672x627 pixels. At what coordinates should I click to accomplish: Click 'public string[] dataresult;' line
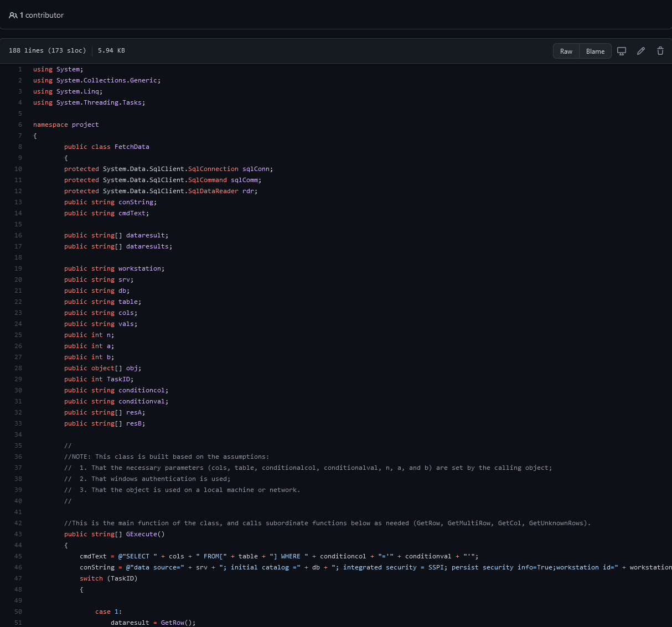116,235
